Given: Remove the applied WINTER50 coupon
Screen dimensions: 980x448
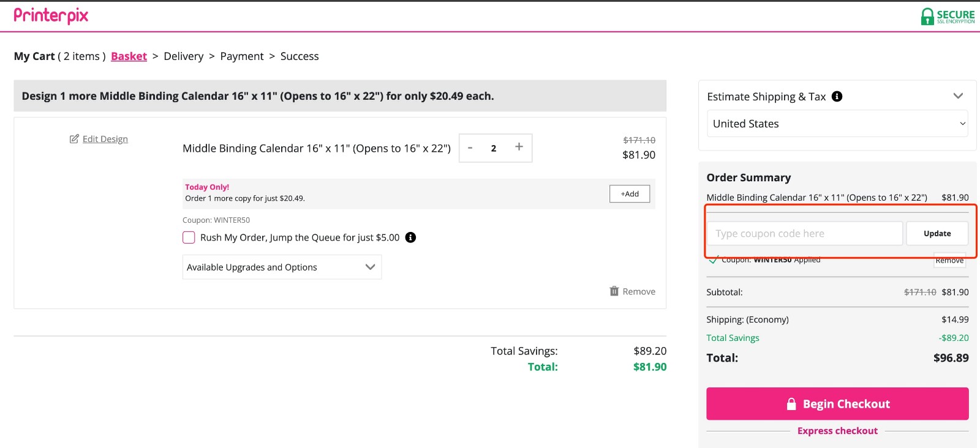Looking at the screenshot, I should click(x=949, y=260).
